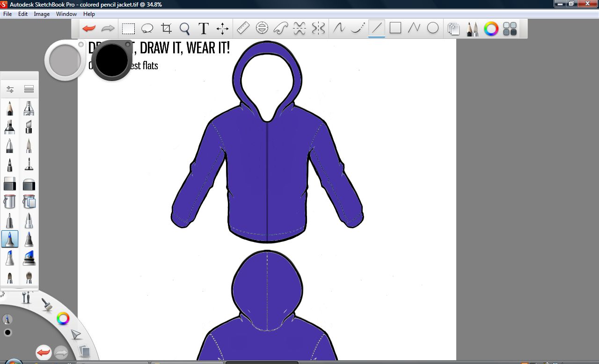Image resolution: width=599 pixels, height=364 pixels.
Task: Select the Pencil brush
Action: (10, 108)
